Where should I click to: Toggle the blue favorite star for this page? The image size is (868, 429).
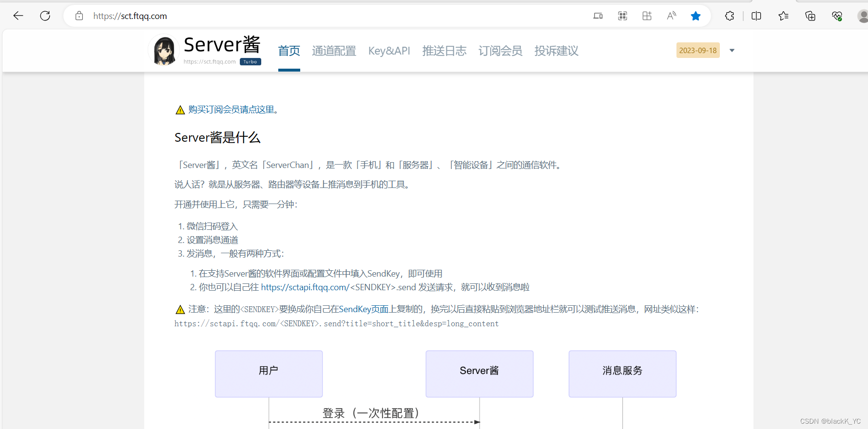click(695, 16)
